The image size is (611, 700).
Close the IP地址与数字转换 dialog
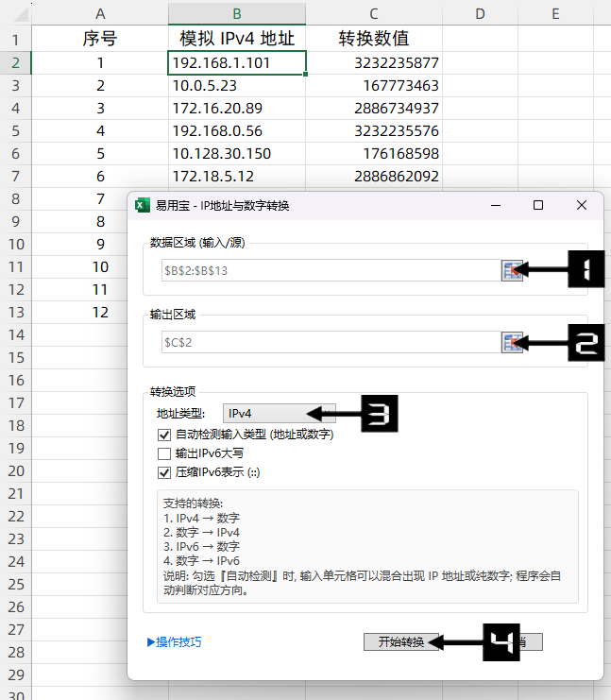pos(582,205)
